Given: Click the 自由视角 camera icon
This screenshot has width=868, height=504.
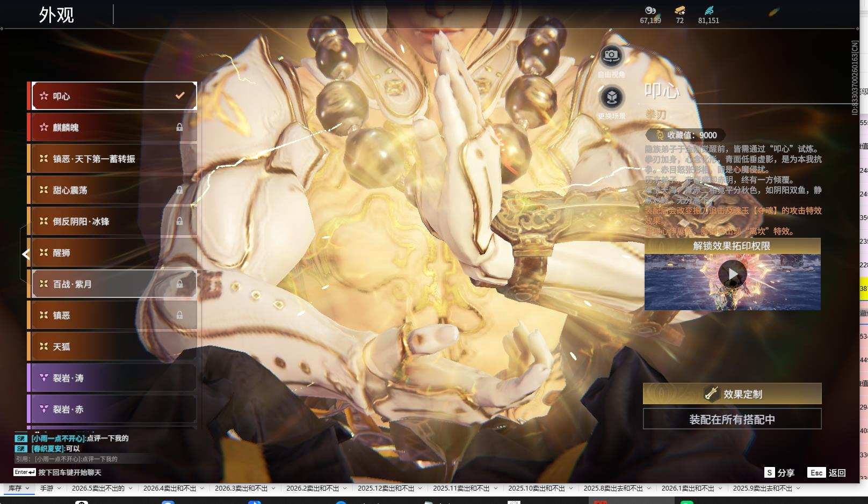Looking at the screenshot, I should click(611, 55).
